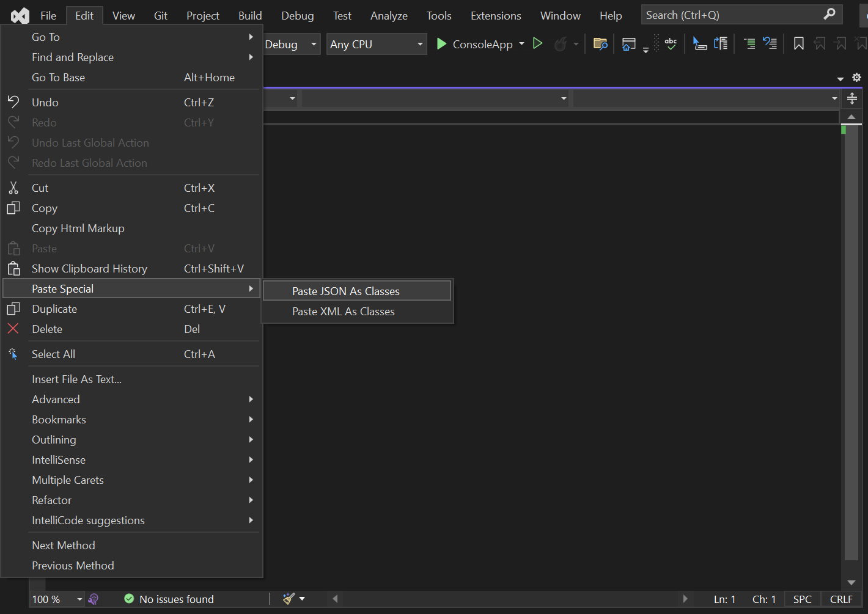The height and width of the screenshot is (614, 868).
Task: Toggle the bookmark icon in the toolbar
Action: click(x=798, y=44)
